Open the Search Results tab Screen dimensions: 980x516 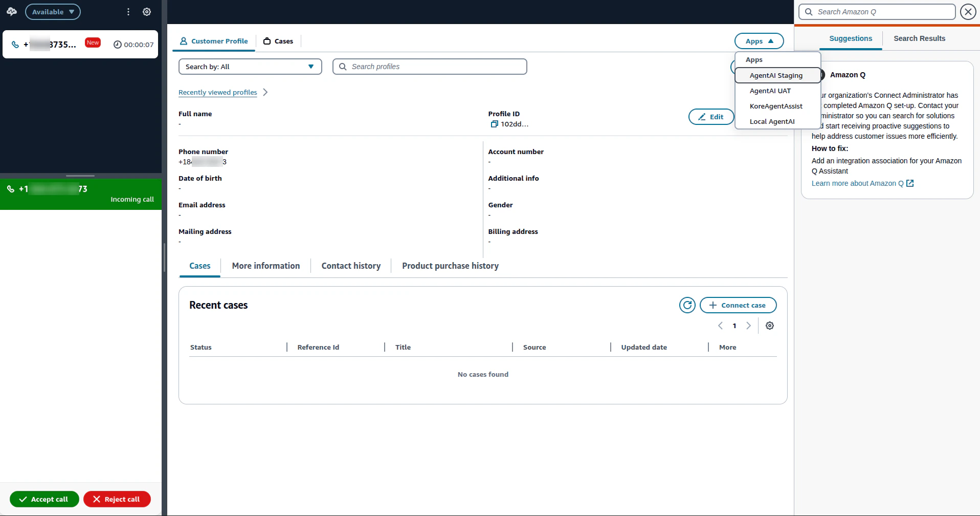pos(919,38)
